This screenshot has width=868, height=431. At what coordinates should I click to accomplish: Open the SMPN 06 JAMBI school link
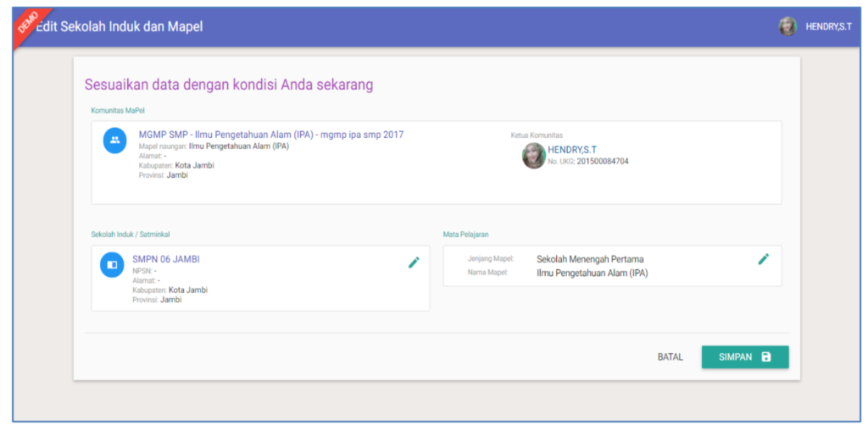pyautogui.click(x=166, y=259)
